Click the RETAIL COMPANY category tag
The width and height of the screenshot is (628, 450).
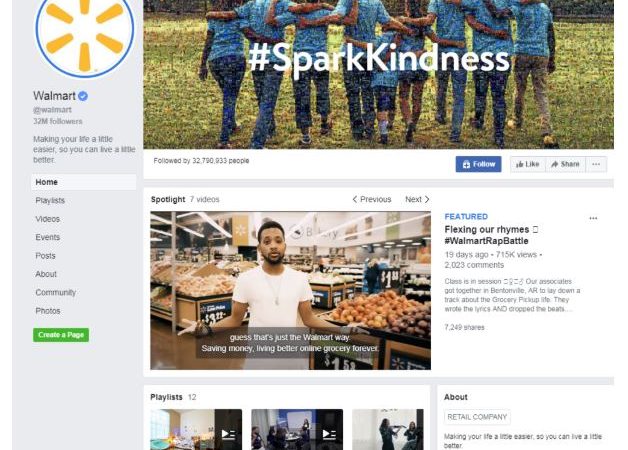coord(477,417)
